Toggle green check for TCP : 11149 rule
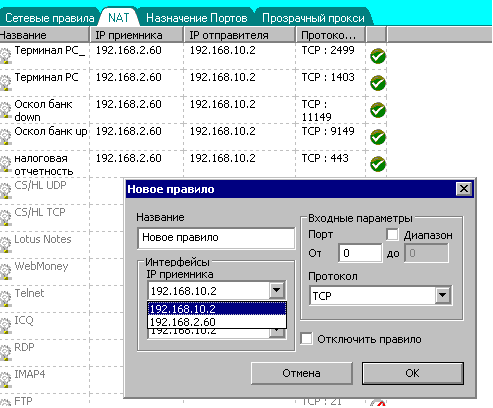The width and height of the screenshot is (493, 408). (378, 110)
